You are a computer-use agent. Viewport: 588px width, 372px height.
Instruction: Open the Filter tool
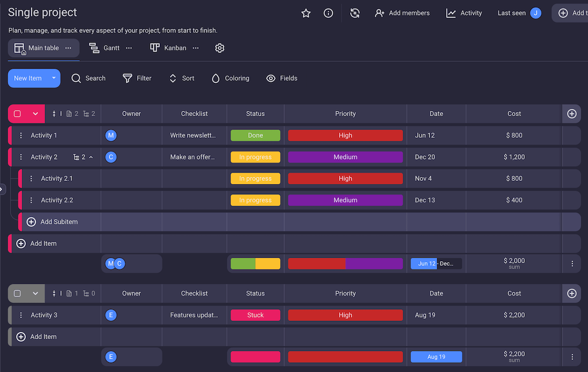point(137,78)
